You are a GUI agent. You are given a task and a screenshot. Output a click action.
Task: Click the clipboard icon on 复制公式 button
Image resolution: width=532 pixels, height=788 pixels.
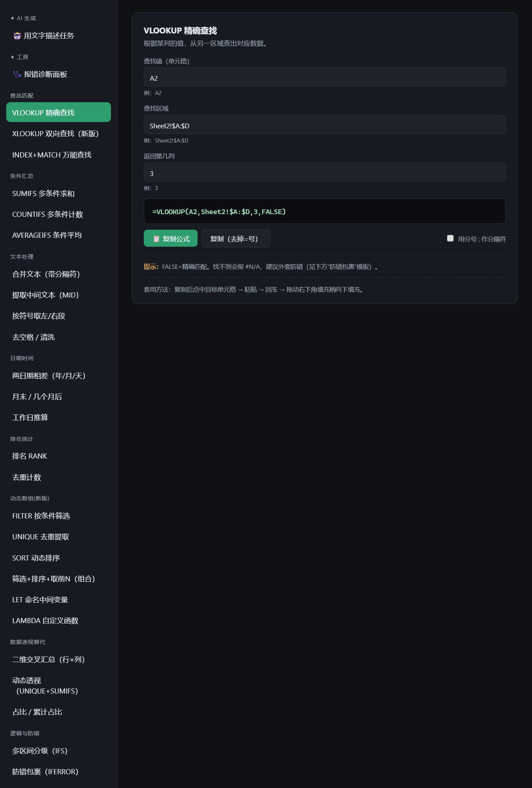pyautogui.click(x=156, y=239)
